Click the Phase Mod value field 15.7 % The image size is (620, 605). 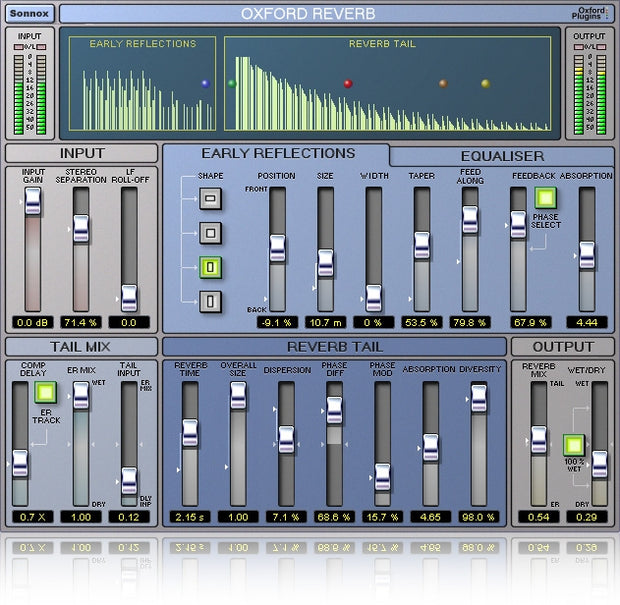point(382,517)
